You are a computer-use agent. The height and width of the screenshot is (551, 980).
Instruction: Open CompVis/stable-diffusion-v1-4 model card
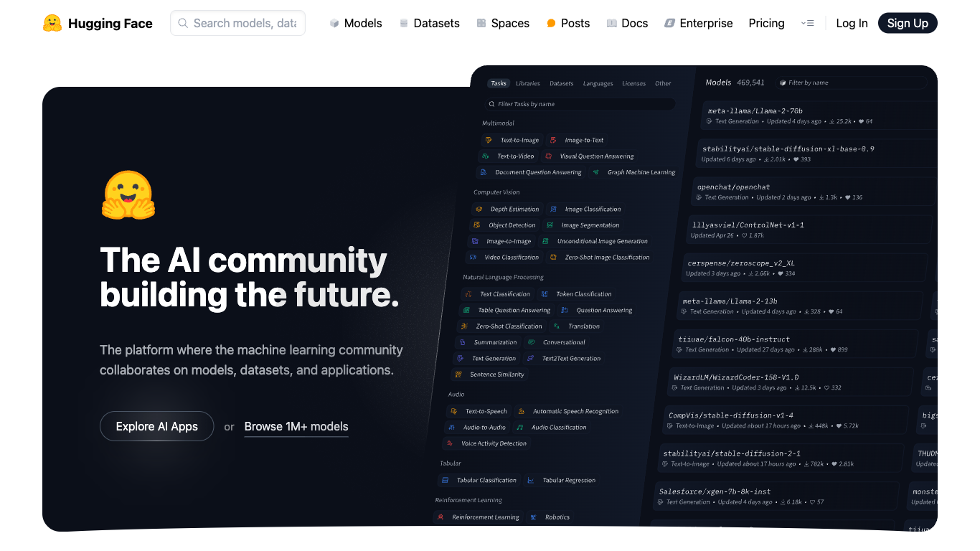pyautogui.click(x=786, y=420)
